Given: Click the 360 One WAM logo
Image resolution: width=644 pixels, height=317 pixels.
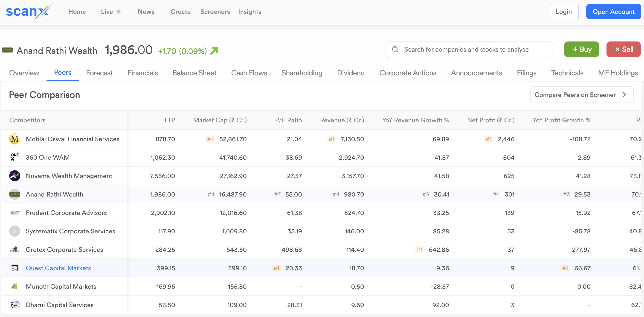Looking at the screenshot, I should point(15,157).
